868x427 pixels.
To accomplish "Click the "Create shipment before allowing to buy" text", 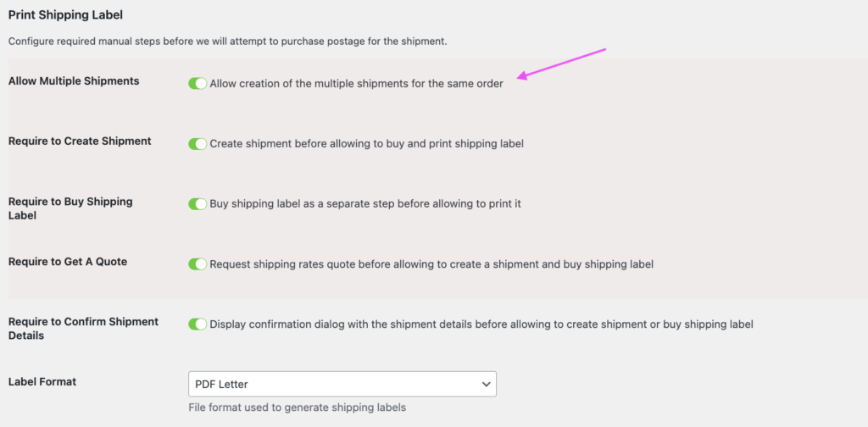I will tap(366, 144).
